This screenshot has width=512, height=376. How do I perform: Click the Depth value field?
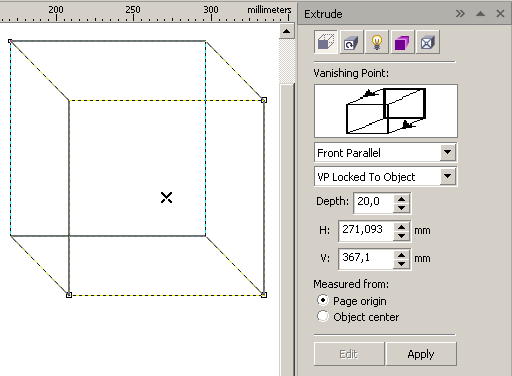pos(374,202)
